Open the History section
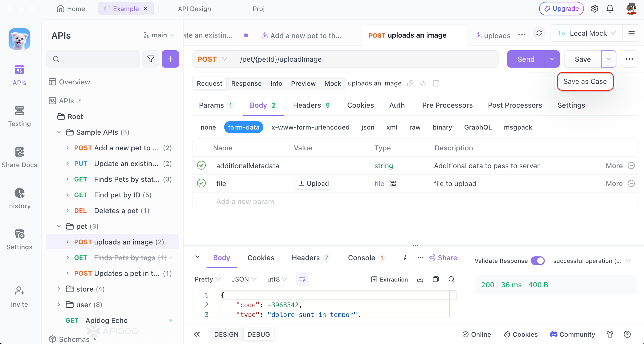This screenshot has height=344, width=644. (19, 199)
